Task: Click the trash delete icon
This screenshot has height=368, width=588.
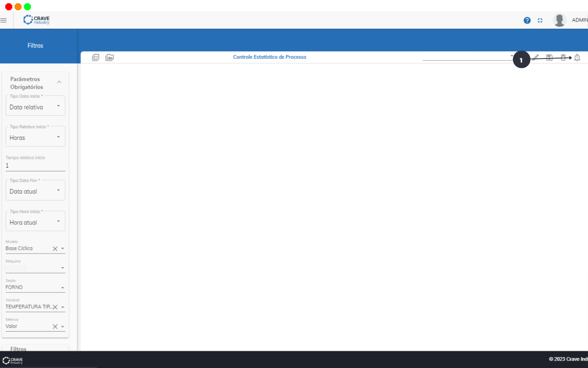Action: click(x=563, y=58)
